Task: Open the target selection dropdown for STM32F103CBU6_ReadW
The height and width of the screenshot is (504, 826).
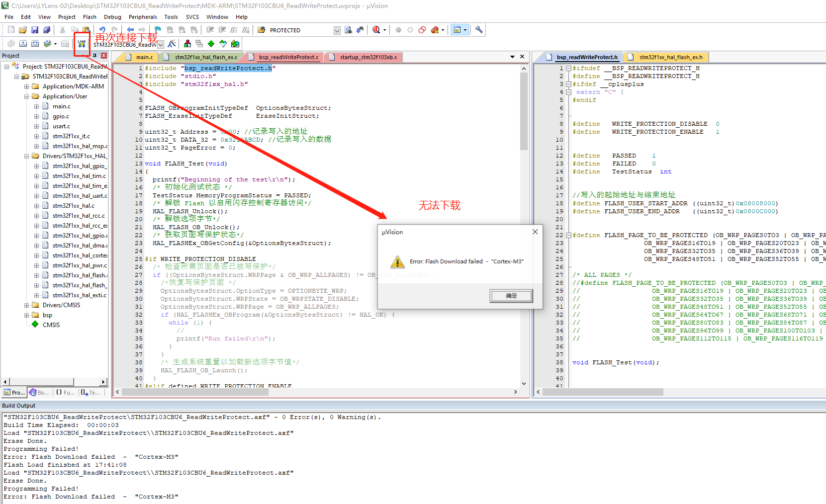Action: (160, 44)
